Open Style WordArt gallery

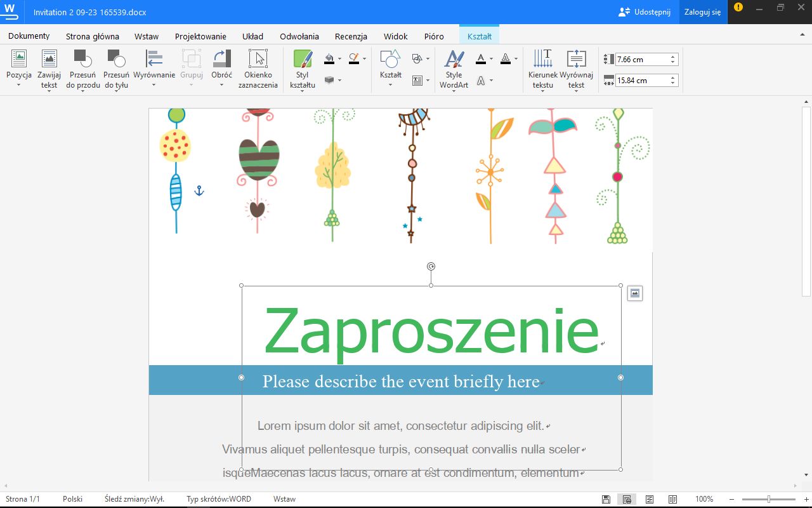pyautogui.click(x=454, y=69)
